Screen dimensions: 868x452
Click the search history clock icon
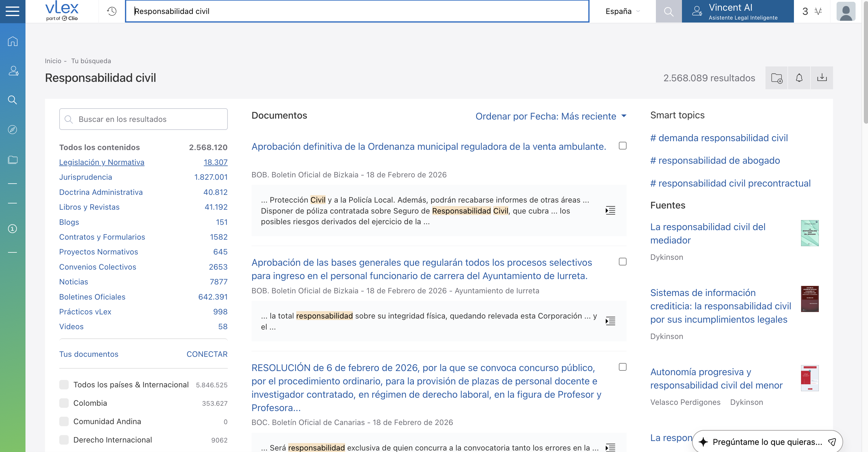click(x=111, y=11)
